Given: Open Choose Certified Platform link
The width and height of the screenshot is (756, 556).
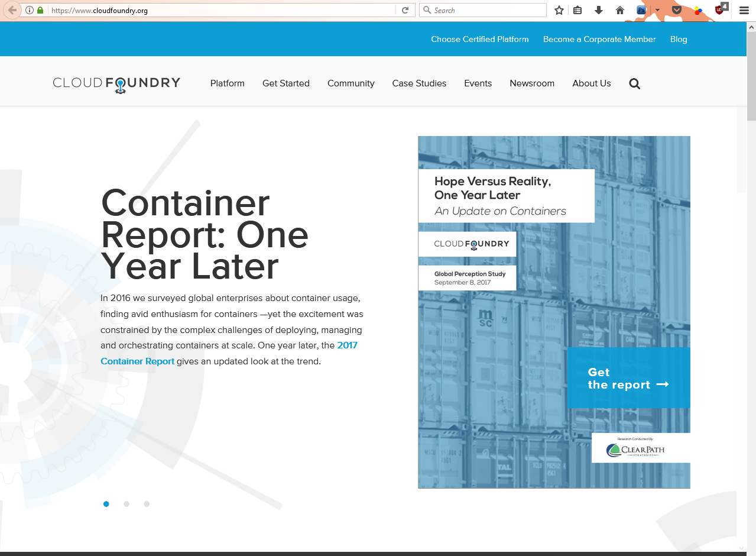Looking at the screenshot, I should coord(480,39).
